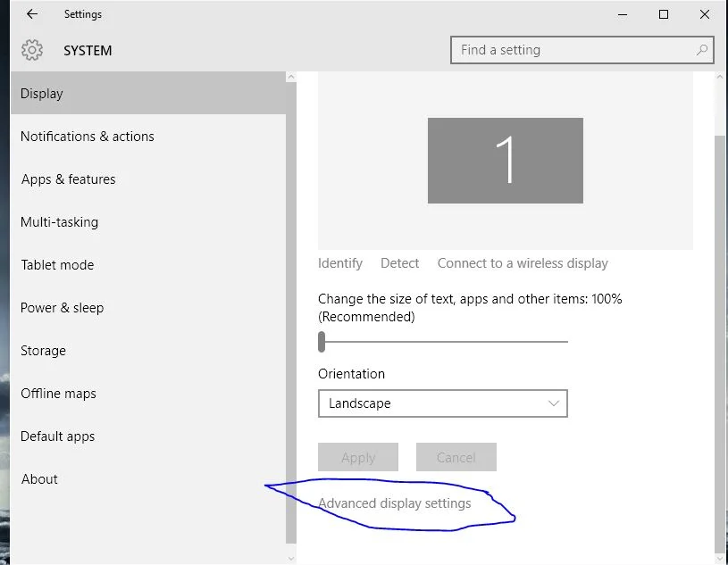Click the back arrow in Settings
The width and height of the screenshot is (728, 565).
[32, 14]
